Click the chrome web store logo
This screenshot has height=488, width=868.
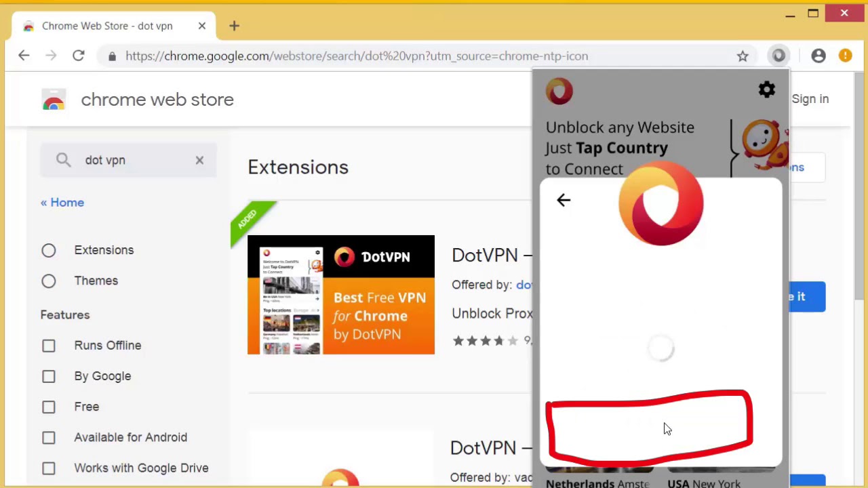click(x=54, y=100)
